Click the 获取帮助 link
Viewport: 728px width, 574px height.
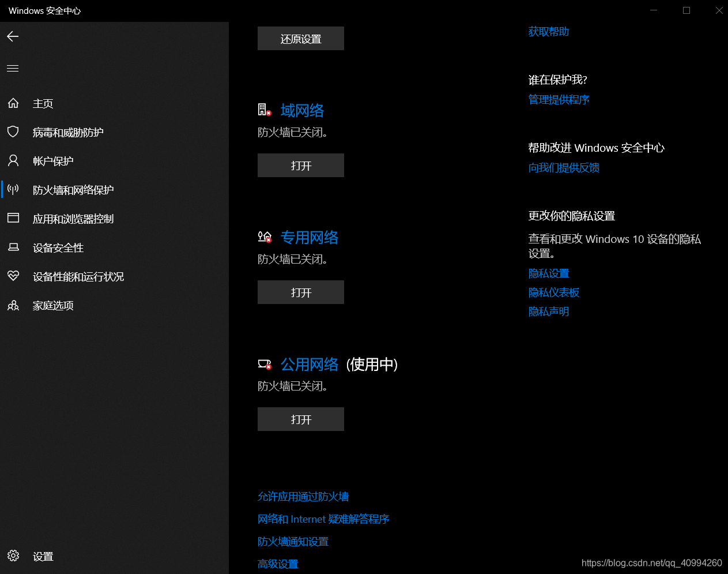pyautogui.click(x=549, y=31)
